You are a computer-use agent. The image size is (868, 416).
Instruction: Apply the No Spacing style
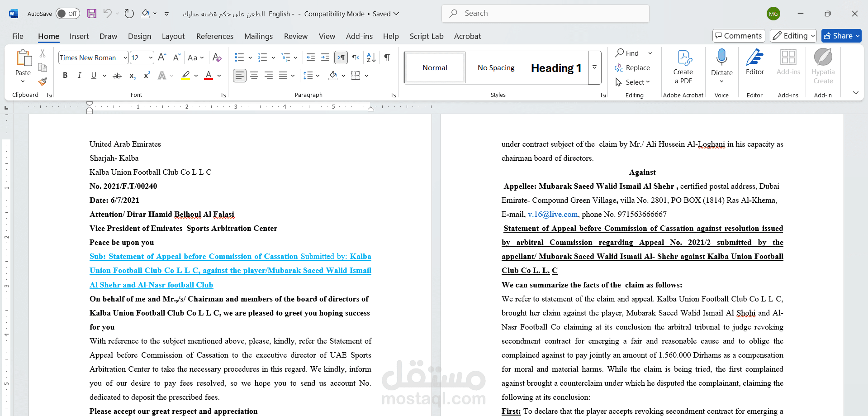click(x=496, y=67)
